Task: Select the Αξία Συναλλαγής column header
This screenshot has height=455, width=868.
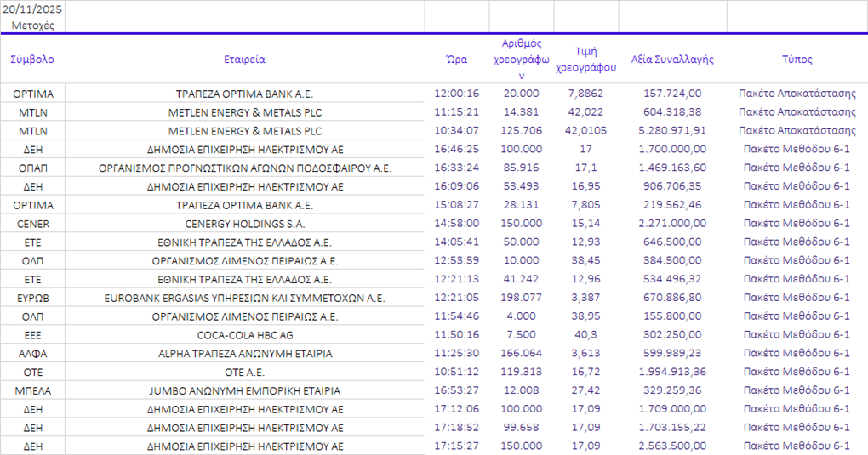Action: point(671,60)
